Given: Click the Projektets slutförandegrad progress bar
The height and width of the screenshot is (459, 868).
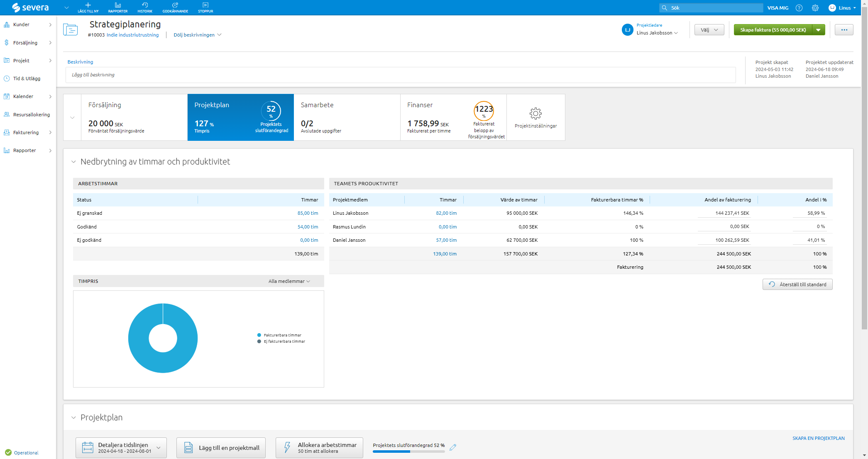Looking at the screenshot, I should click(x=408, y=452).
